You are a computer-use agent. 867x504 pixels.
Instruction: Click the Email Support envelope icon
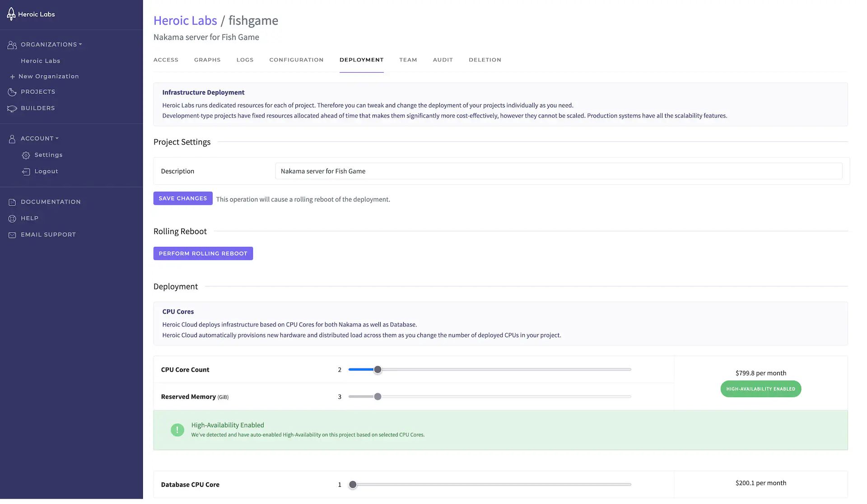(x=12, y=235)
